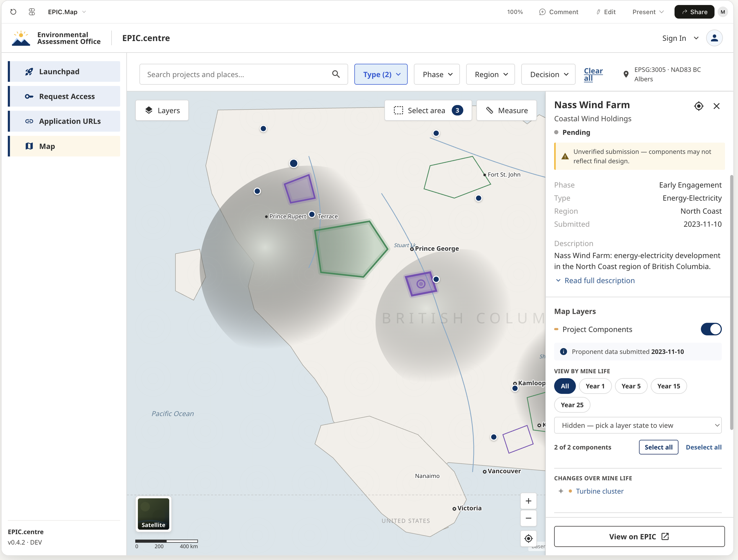Select the large green filled polygon
738x560 pixels.
tap(351, 249)
